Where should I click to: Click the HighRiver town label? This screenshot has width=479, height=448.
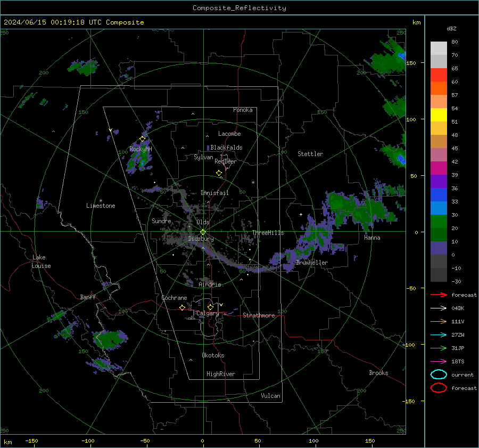tap(221, 374)
